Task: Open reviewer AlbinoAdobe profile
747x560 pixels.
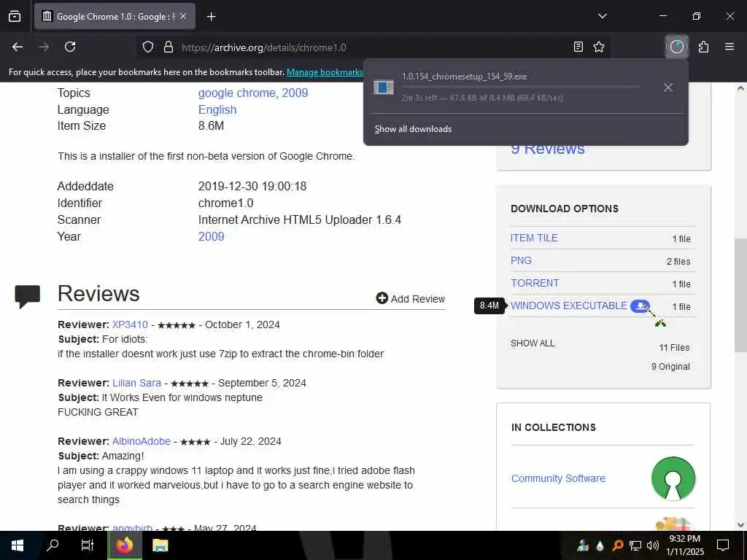Action: tap(141, 441)
